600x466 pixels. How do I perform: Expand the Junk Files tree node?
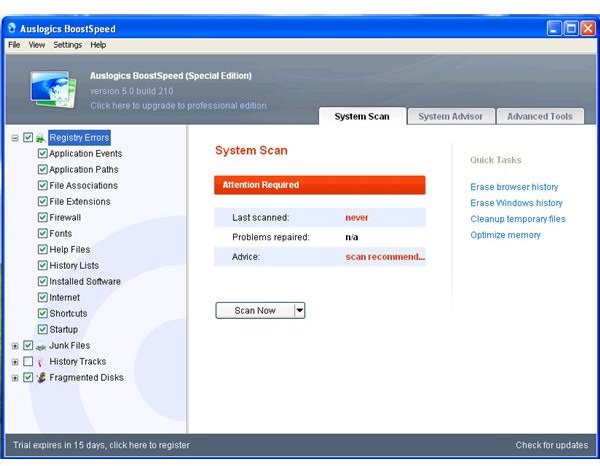(15, 346)
